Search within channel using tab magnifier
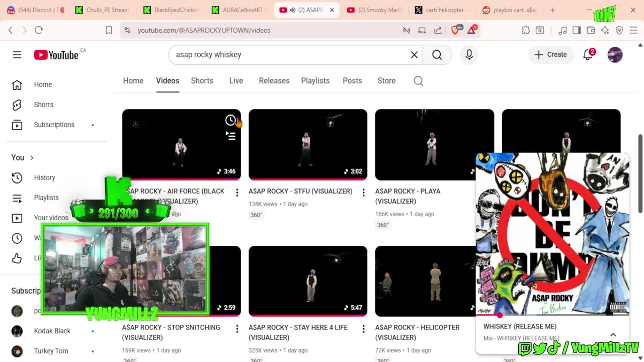 click(x=418, y=81)
